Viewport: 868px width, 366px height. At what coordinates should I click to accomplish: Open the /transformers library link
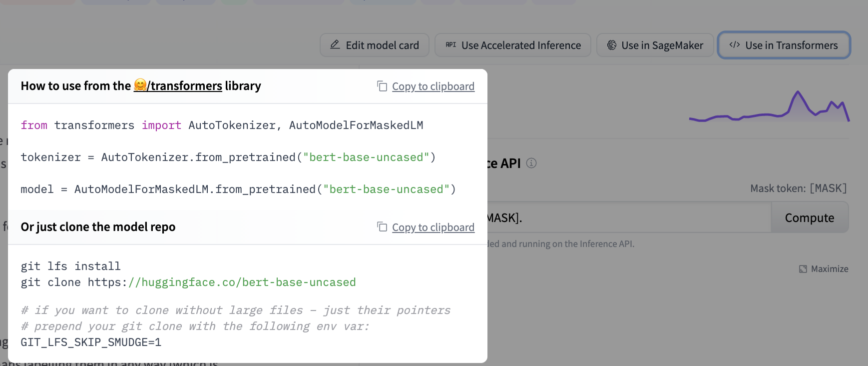[x=186, y=86]
